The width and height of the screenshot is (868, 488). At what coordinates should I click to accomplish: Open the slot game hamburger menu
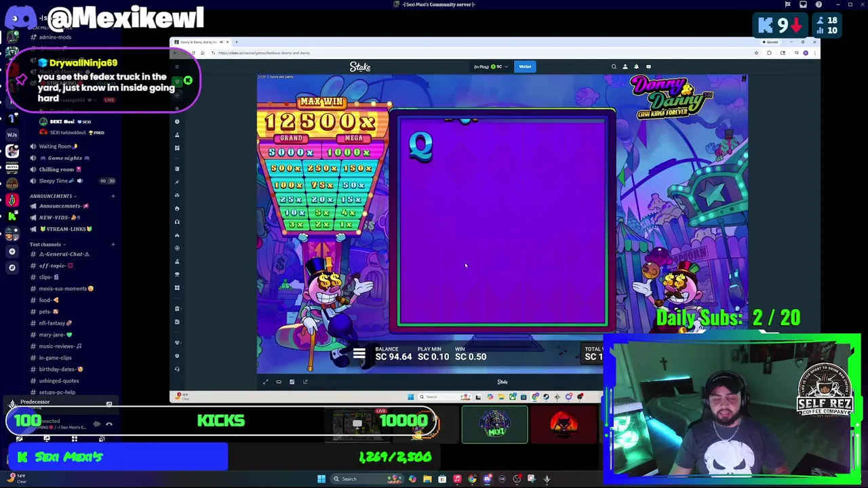[x=359, y=354]
